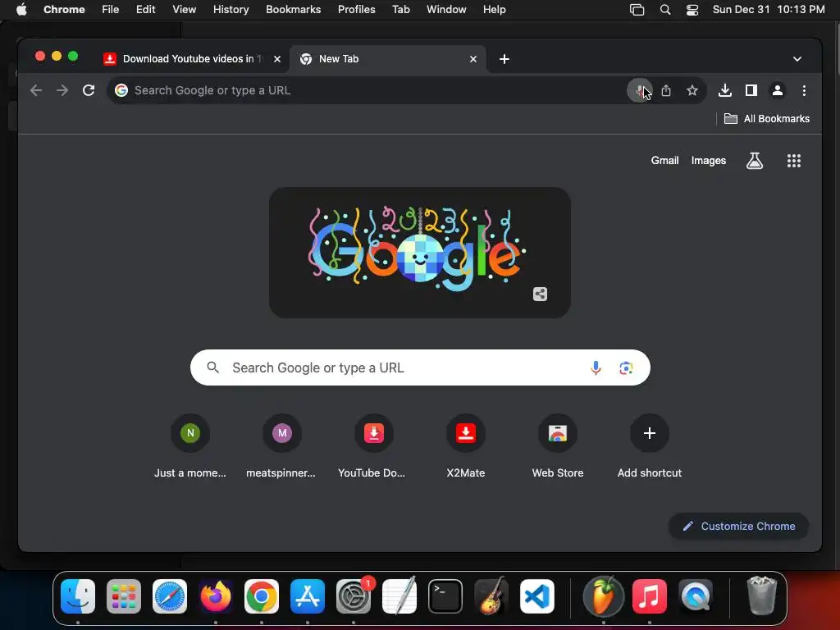The height and width of the screenshot is (630, 840).
Task: Open Spotlight search in menu bar
Action: 664,10
